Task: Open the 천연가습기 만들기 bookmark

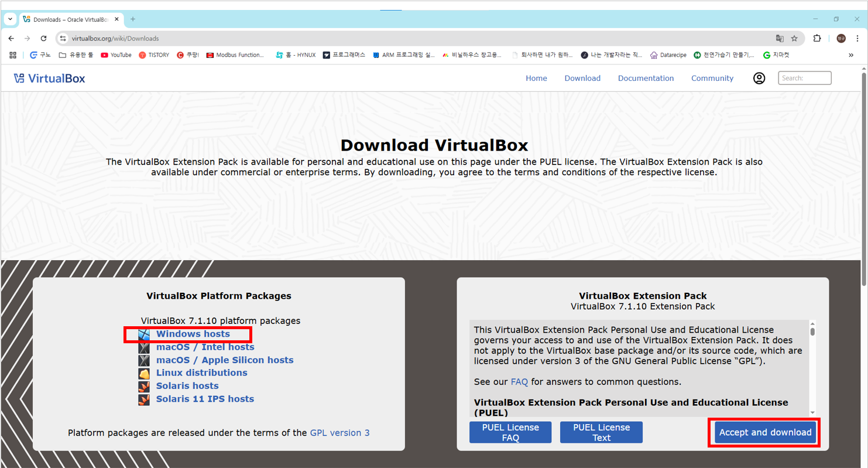Action: [725, 55]
